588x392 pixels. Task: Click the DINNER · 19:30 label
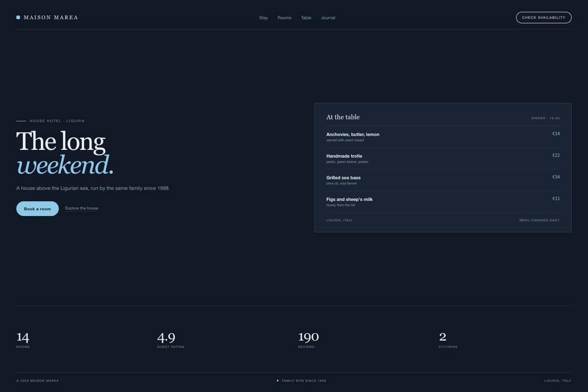coord(545,118)
